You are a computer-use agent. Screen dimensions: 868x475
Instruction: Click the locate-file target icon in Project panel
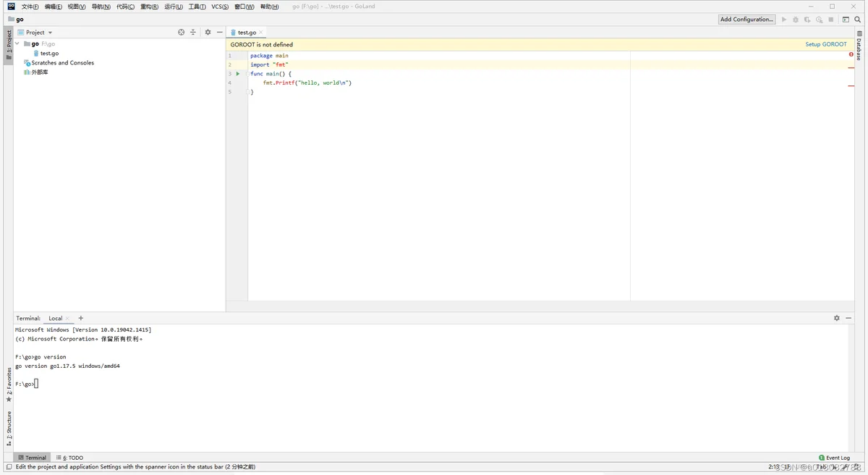coord(182,33)
